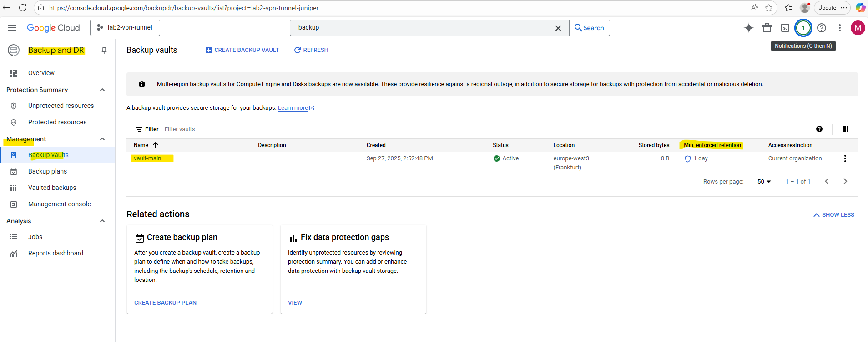Screen dimensions: 868x342
Task: Collapse the Protection Summary section
Action: click(102, 90)
